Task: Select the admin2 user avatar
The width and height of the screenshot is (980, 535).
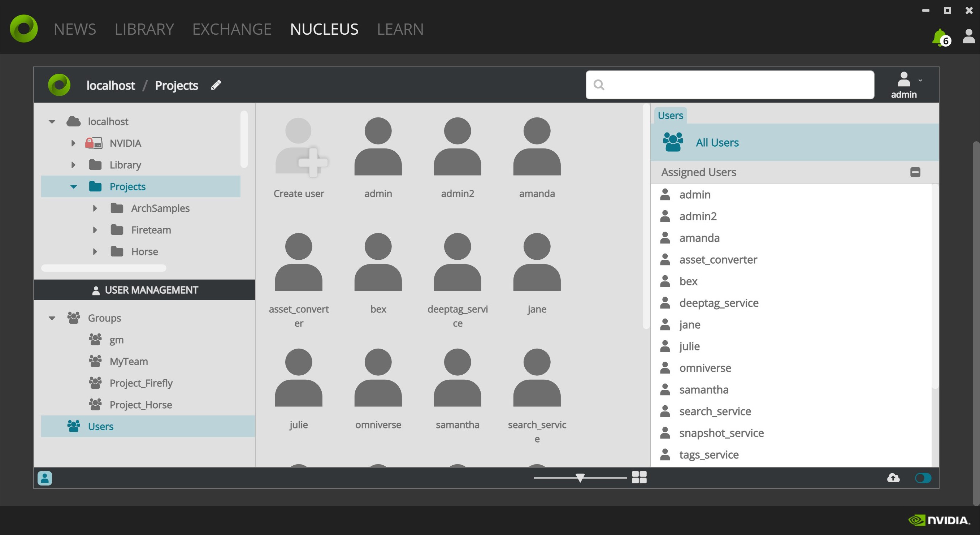Action: tap(458, 147)
